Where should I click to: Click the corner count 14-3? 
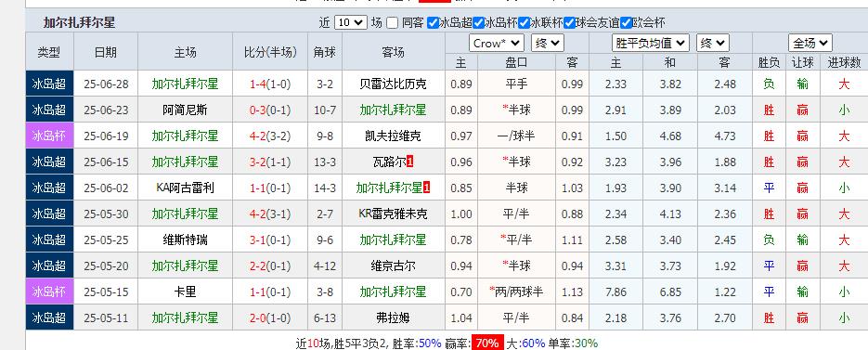325,188
